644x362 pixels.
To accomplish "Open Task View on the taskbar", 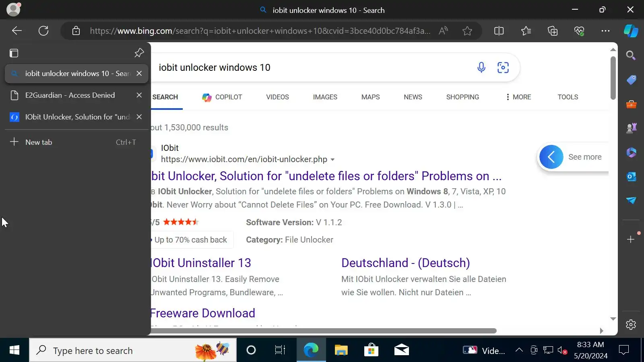I will pyautogui.click(x=280, y=350).
